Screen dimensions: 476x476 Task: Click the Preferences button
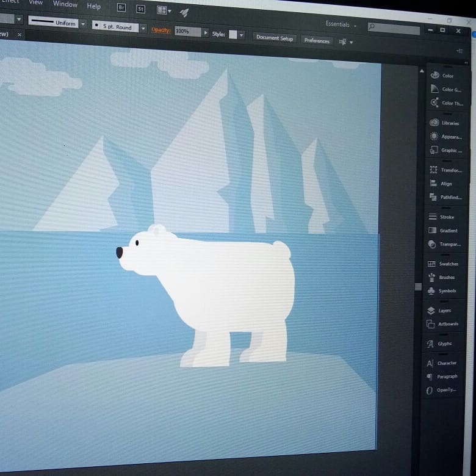[x=317, y=40]
